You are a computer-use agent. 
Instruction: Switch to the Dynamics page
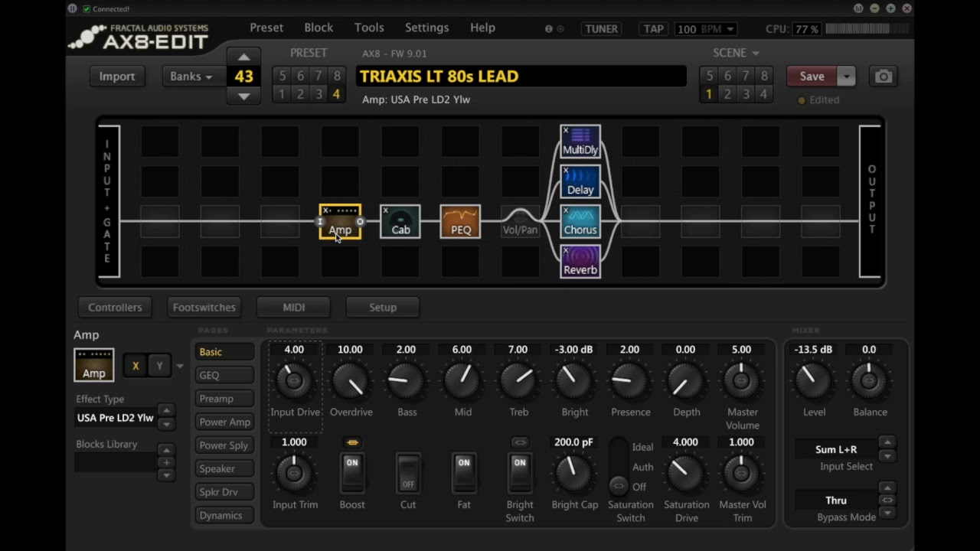(x=224, y=515)
